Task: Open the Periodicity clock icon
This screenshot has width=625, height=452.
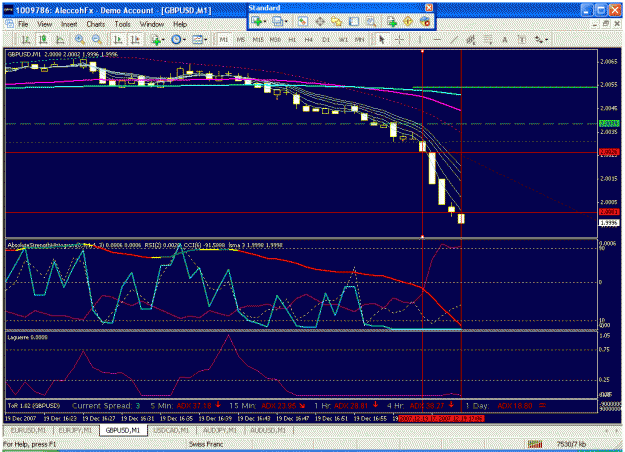Action: (x=176, y=39)
